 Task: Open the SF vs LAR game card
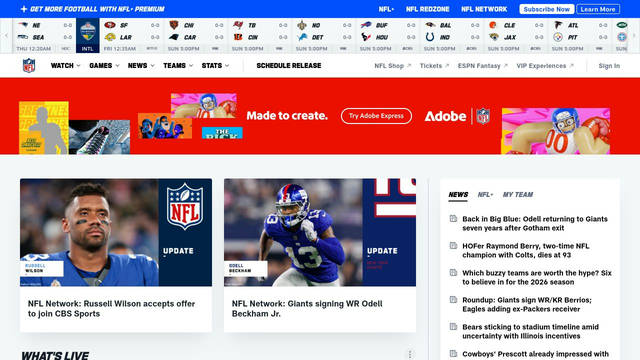[x=131, y=36]
